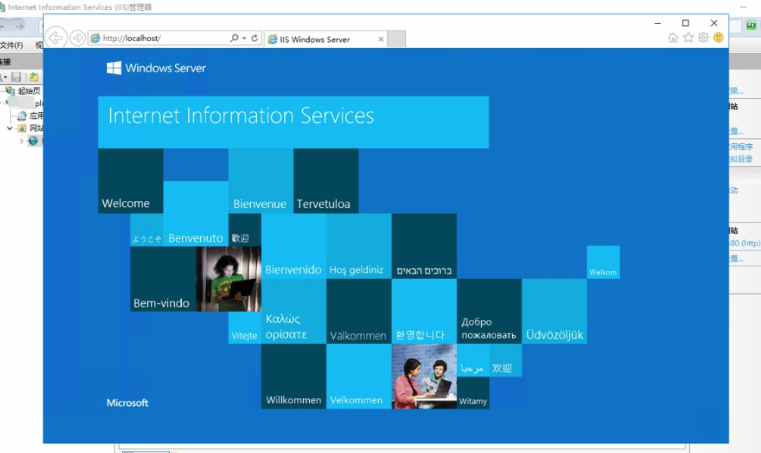Click the Καλώς ορίσατε tile

(294, 311)
